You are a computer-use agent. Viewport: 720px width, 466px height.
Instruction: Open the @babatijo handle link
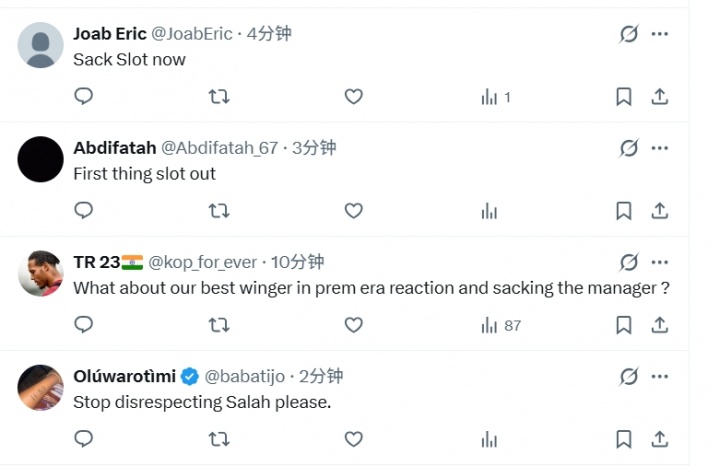[x=247, y=376]
